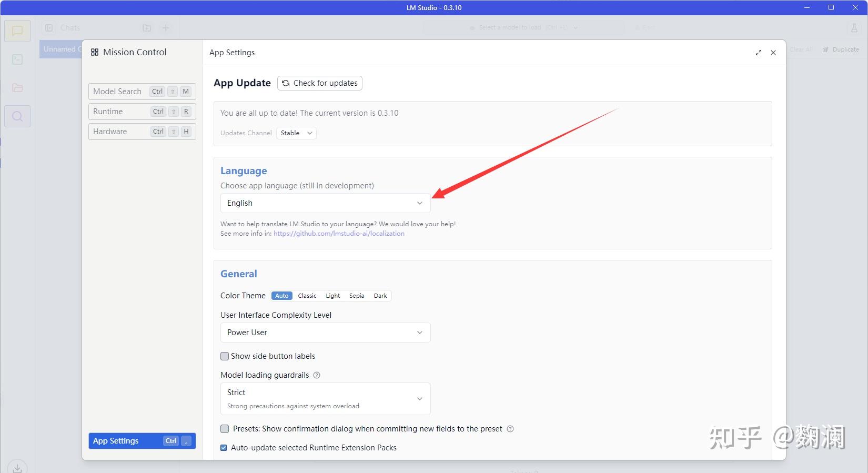Click the flask icon in top-right corner
This screenshot has height=473, width=868.
(854, 28)
